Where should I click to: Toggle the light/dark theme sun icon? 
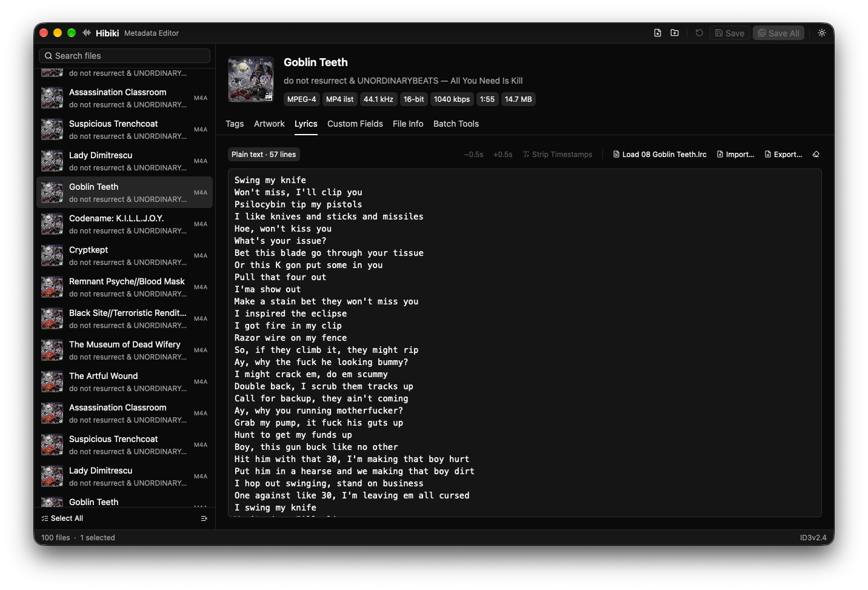click(822, 33)
